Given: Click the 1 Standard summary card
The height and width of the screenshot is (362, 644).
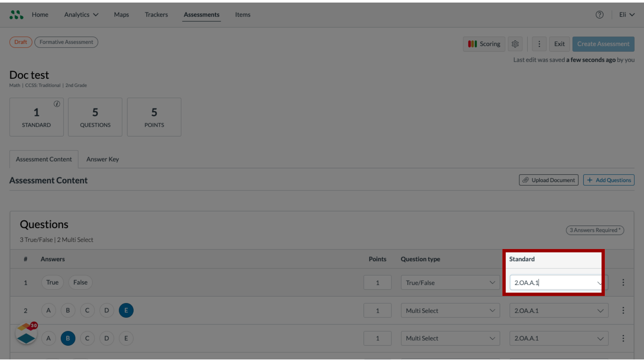Looking at the screenshot, I should [x=37, y=117].
